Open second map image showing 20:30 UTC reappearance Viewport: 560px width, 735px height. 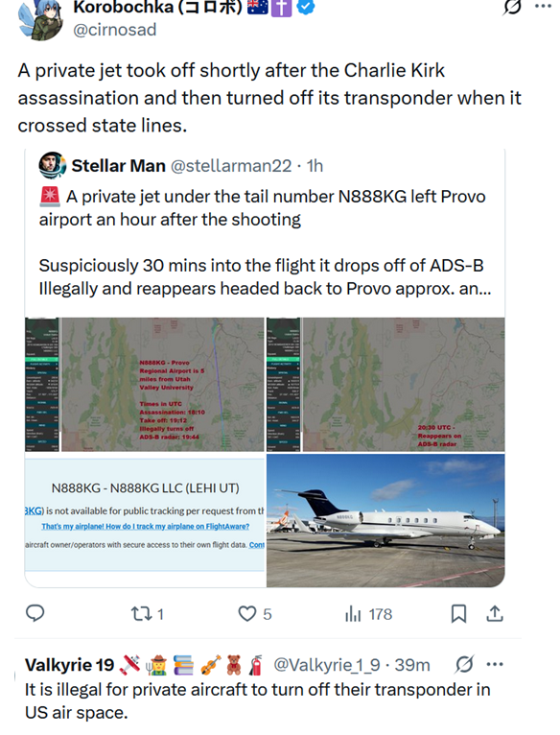tap(385, 385)
